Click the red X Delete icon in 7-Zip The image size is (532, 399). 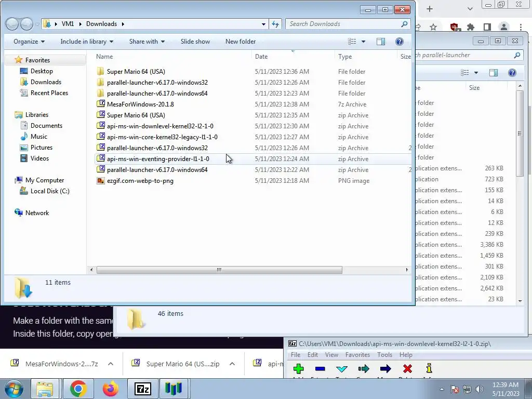407,369
